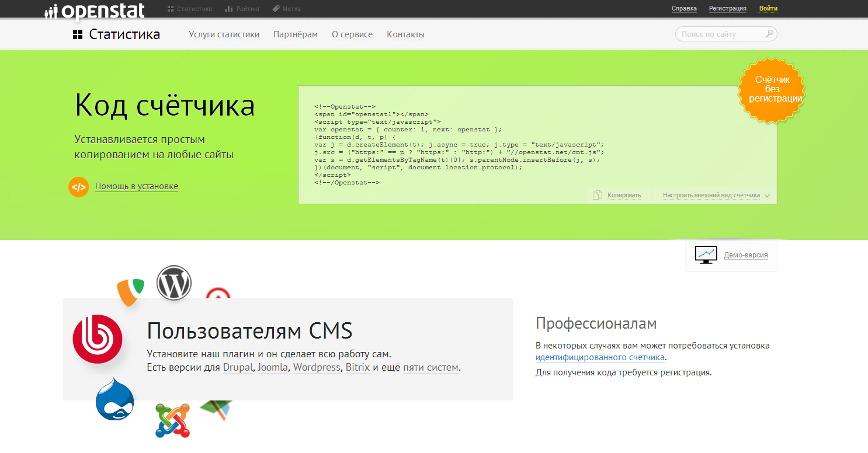Follow the Bitrix plugin link
This screenshot has height=453, width=868.
tap(357, 368)
